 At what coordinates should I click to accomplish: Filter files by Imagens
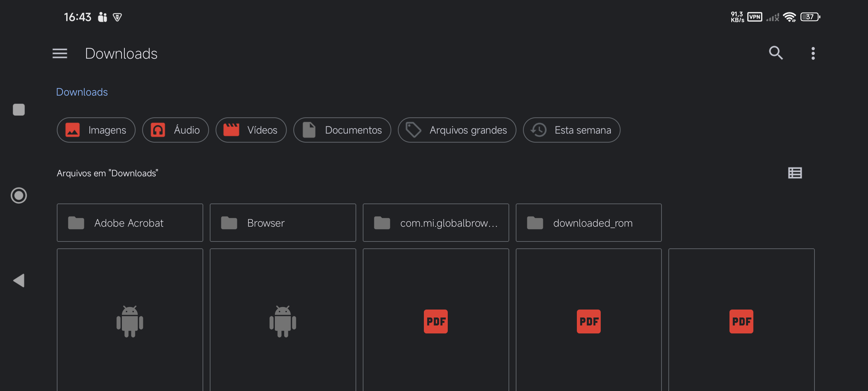[96, 130]
